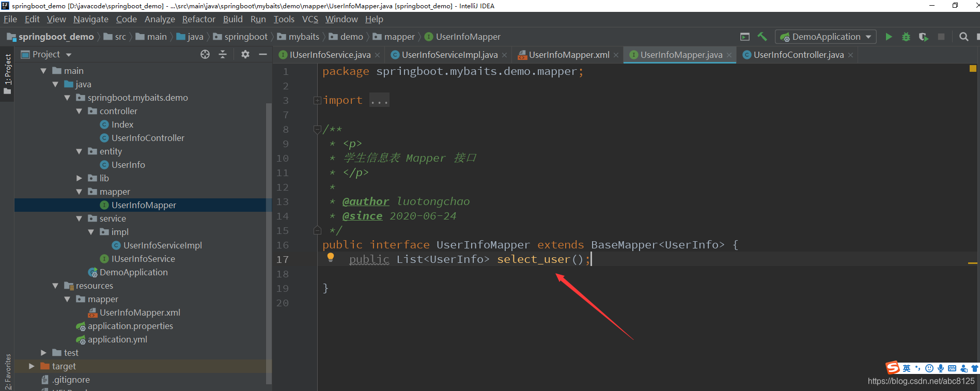Image resolution: width=980 pixels, height=391 pixels.
Task: Collapse the springboot.mybaits.demo package
Action: [67, 98]
